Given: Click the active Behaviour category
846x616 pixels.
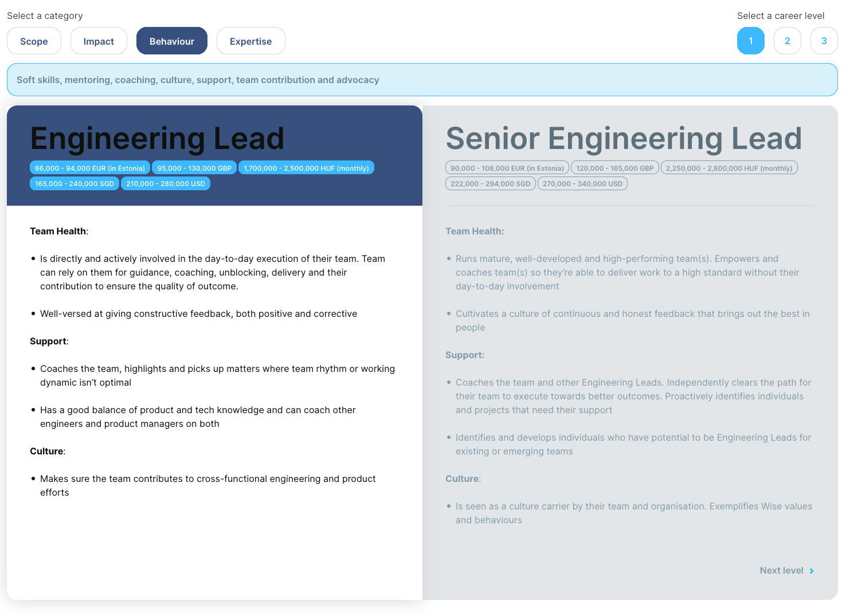Looking at the screenshot, I should click(x=171, y=41).
